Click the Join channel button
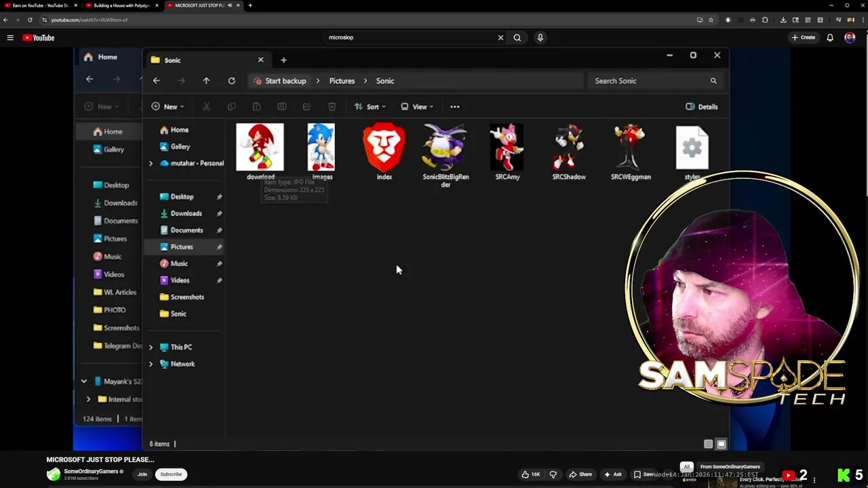The height and width of the screenshot is (488, 868). pos(142,474)
